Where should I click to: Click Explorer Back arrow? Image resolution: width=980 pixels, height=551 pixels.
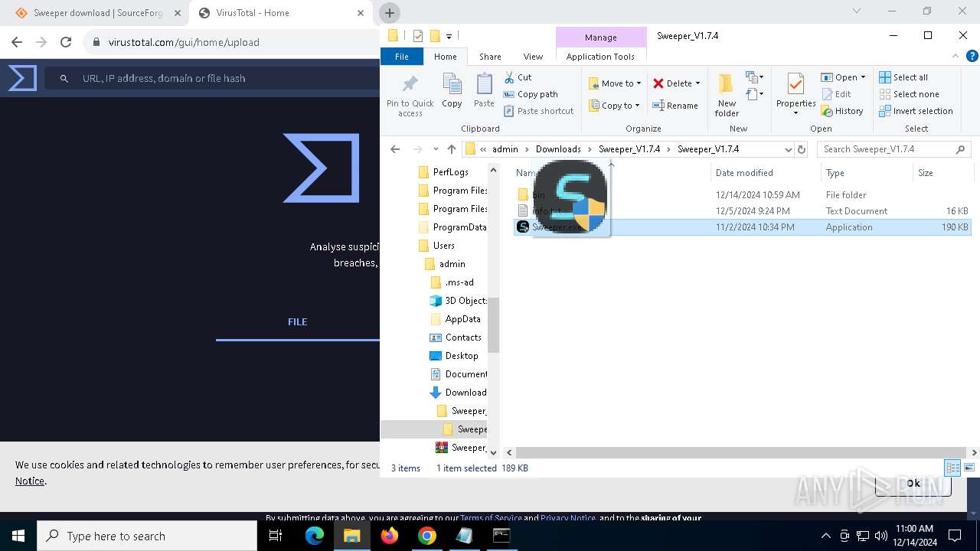[395, 149]
